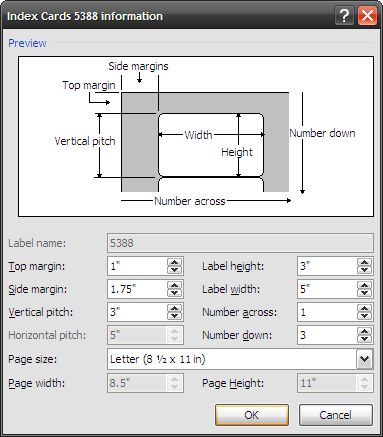Click the disabled Page width field
The height and width of the screenshot is (437, 383).
145,383
